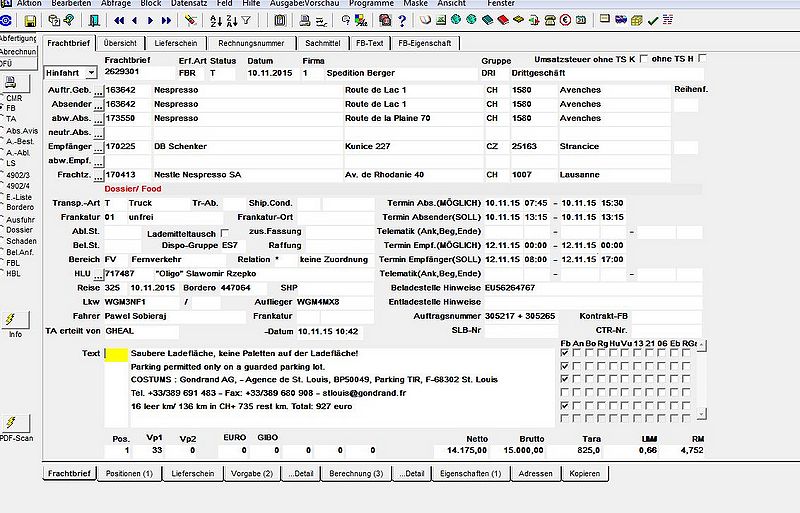800x513 pixels.
Task: Open lookup button next to HLU
Action: tap(98, 275)
